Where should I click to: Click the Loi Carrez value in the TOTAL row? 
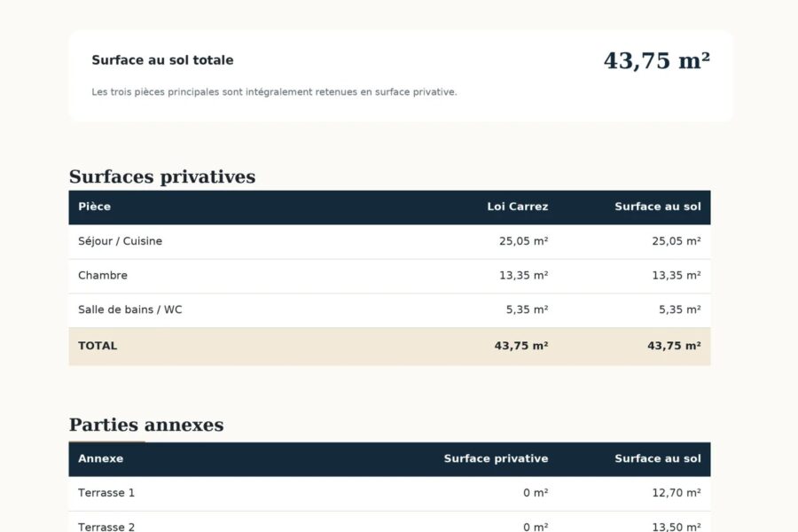tap(521, 346)
